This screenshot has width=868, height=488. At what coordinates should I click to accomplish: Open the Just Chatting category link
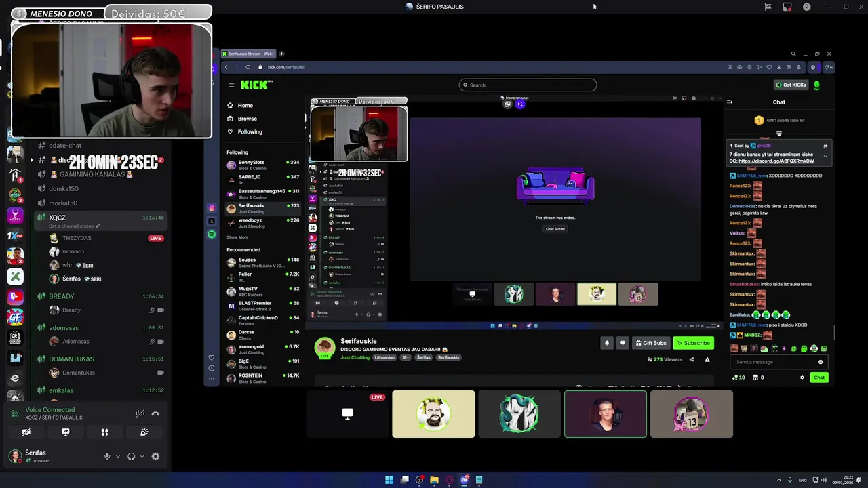tap(355, 357)
